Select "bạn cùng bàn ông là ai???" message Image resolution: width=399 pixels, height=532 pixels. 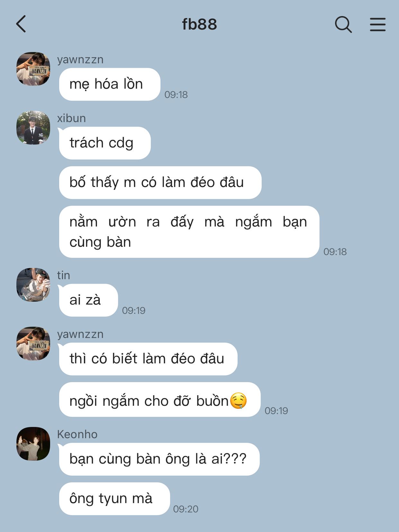pos(159,459)
